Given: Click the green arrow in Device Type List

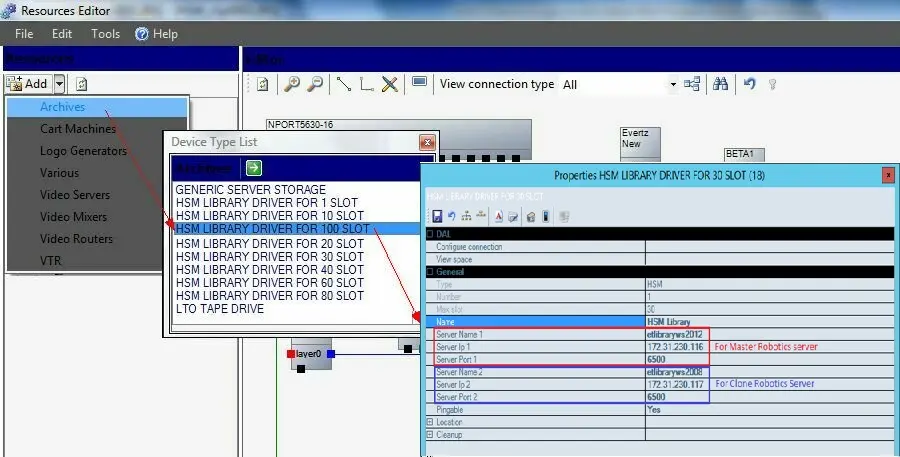Looking at the screenshot, I should (x=254, y=168).
